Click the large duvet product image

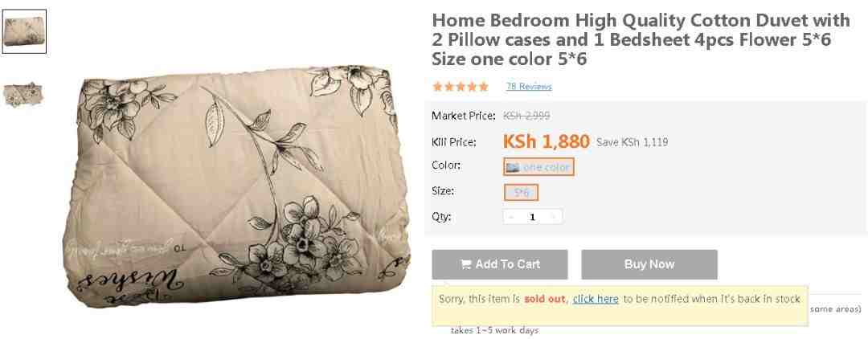pyautogui.click(x=236, y=186)
